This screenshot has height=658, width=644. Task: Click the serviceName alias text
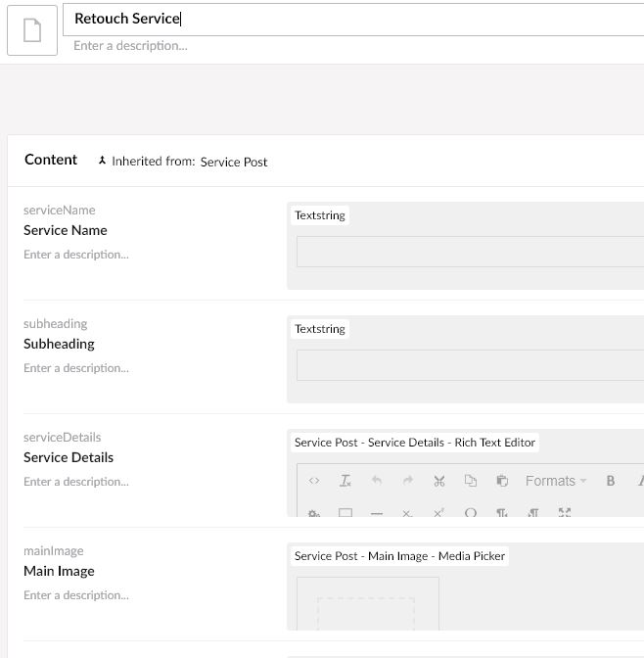coord(59,210)
